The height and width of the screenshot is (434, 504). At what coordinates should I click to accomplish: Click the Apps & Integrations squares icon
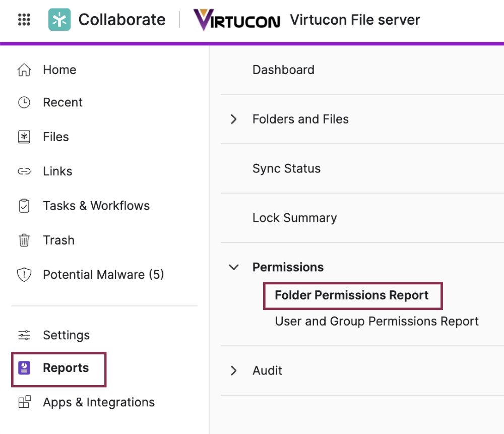(24, 402)
